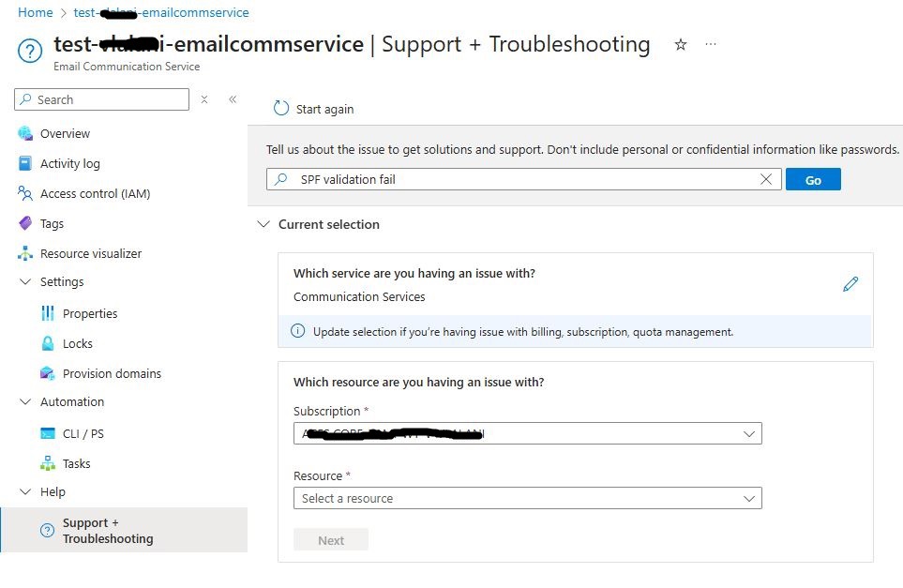The height and width of the screenshot is (588, 903).
Task: Edit the service selection with pencil icon
Action: coord(850,283)
